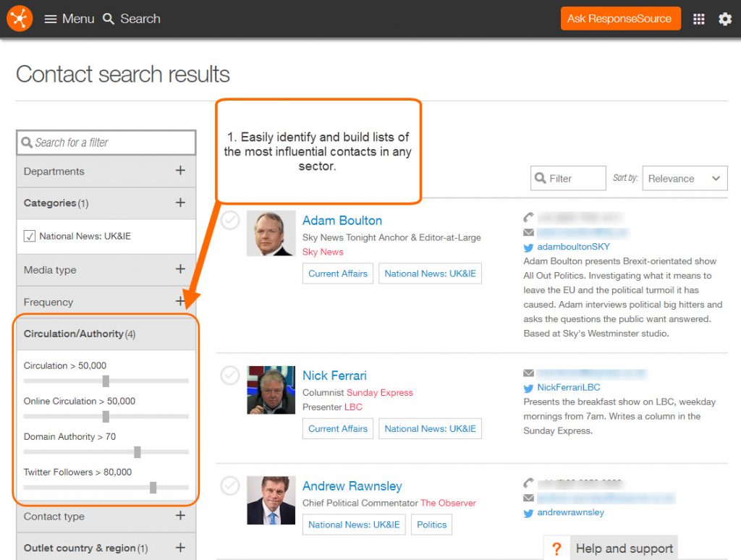Open Andrew Rawnsley's contact profile
Viewport: 741px width, 560px height.
click(x=352, y=485)
